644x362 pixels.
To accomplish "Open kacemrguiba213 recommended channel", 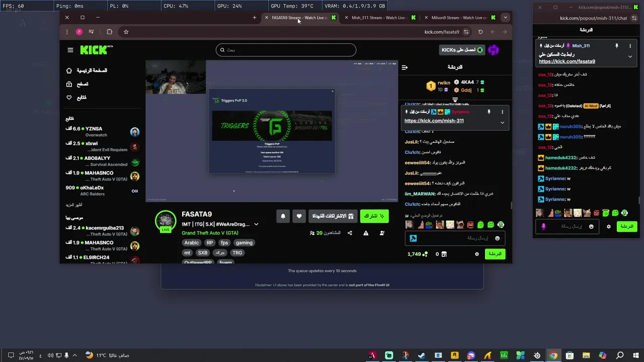I will coord(102,231).
